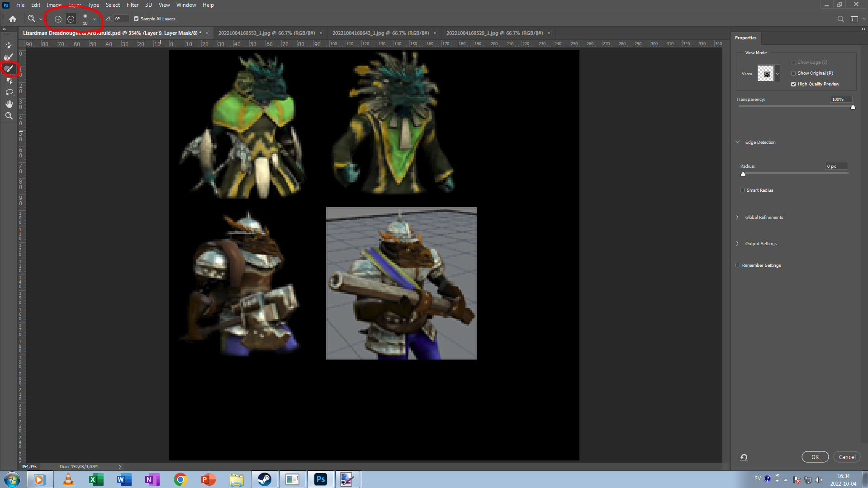Open OneNote from the taskbar
The image size is (868, 488).
[152, 479]
